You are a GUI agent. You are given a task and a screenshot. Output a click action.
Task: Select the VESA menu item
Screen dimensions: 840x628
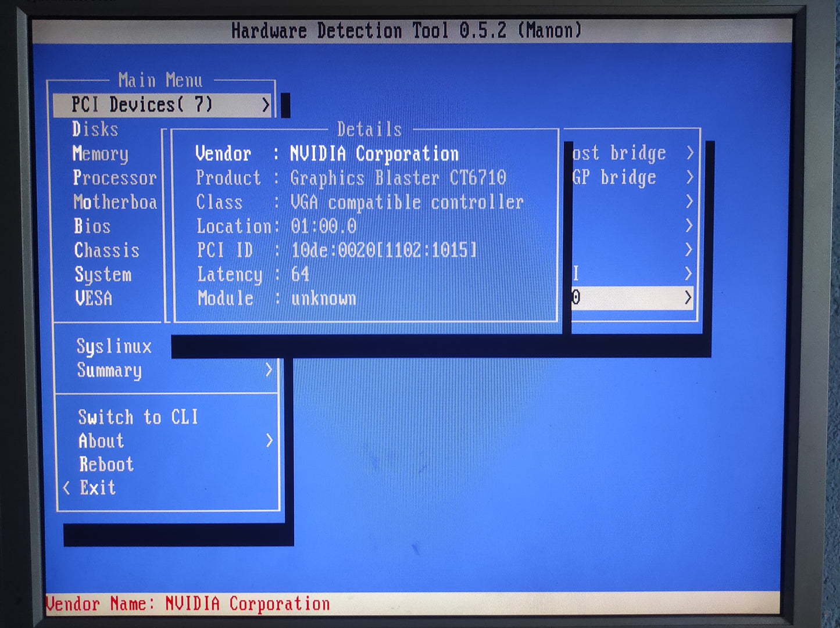(x=93, y=298)
